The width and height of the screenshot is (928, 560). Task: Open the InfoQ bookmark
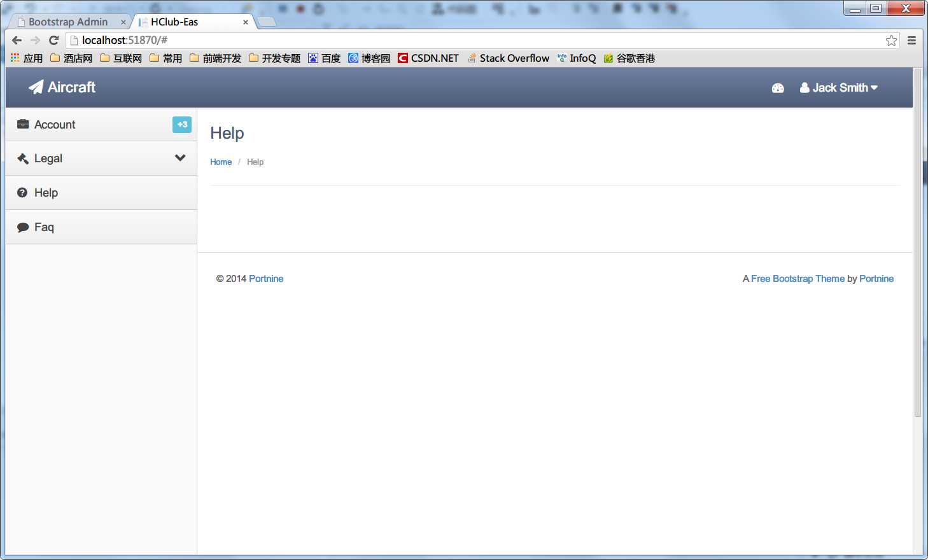click(x=577, y=58)
